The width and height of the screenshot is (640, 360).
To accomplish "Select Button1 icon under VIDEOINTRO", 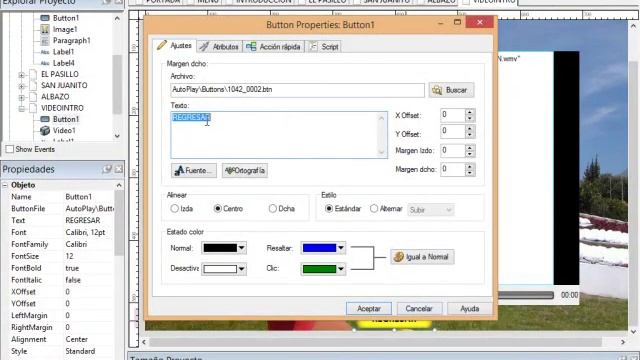I will pos(45,119).
